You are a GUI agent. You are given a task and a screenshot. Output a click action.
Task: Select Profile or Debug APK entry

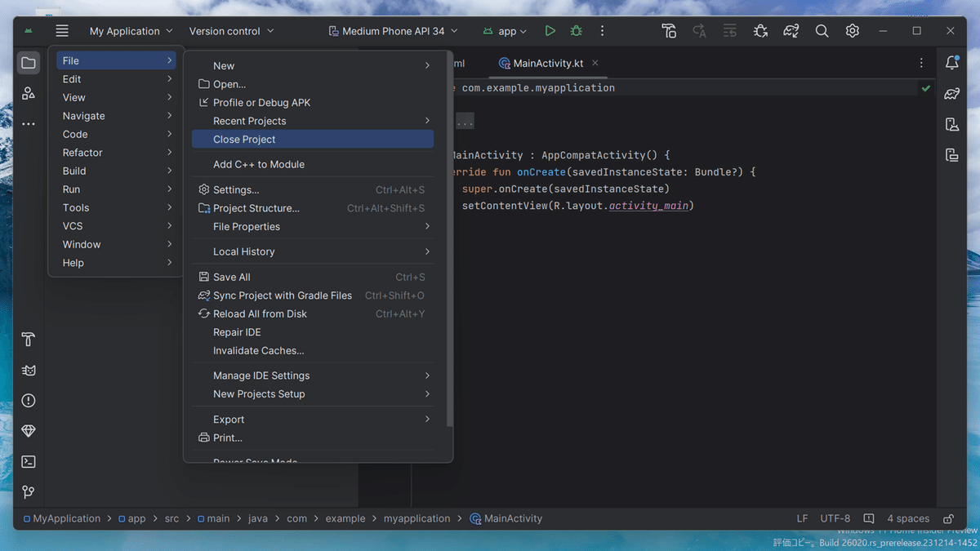pos(313,103)
